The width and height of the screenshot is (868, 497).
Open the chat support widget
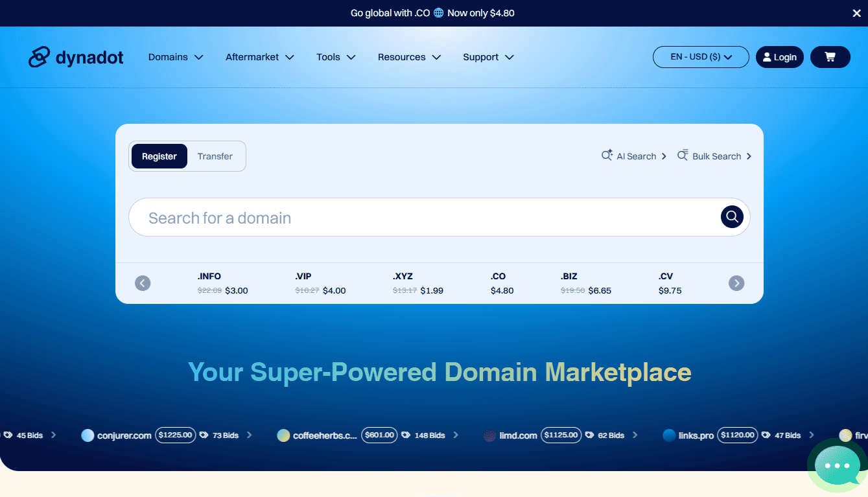click(x=836, y=465)
